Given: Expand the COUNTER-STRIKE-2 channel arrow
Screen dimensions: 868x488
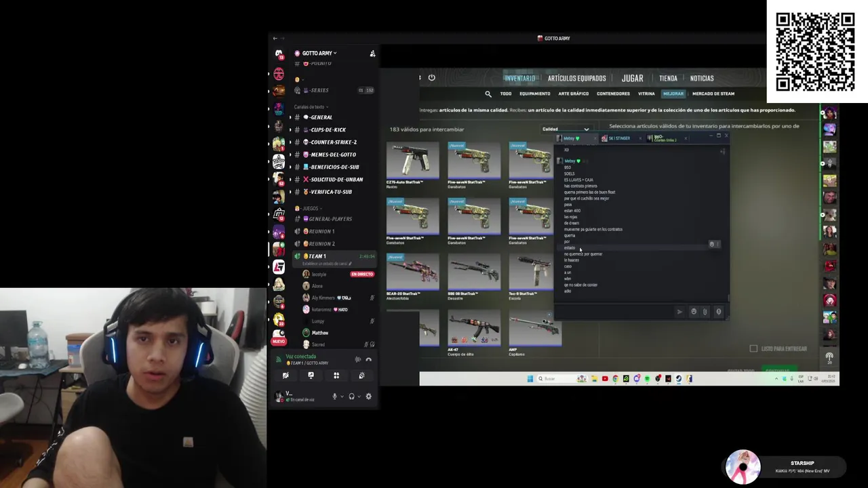Looking at the screenshot, I should point(290,142).
